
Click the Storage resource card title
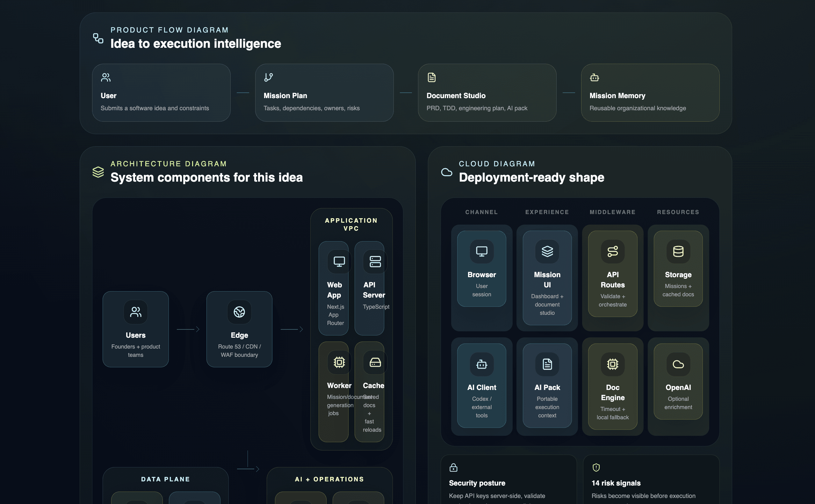[678, 275]
